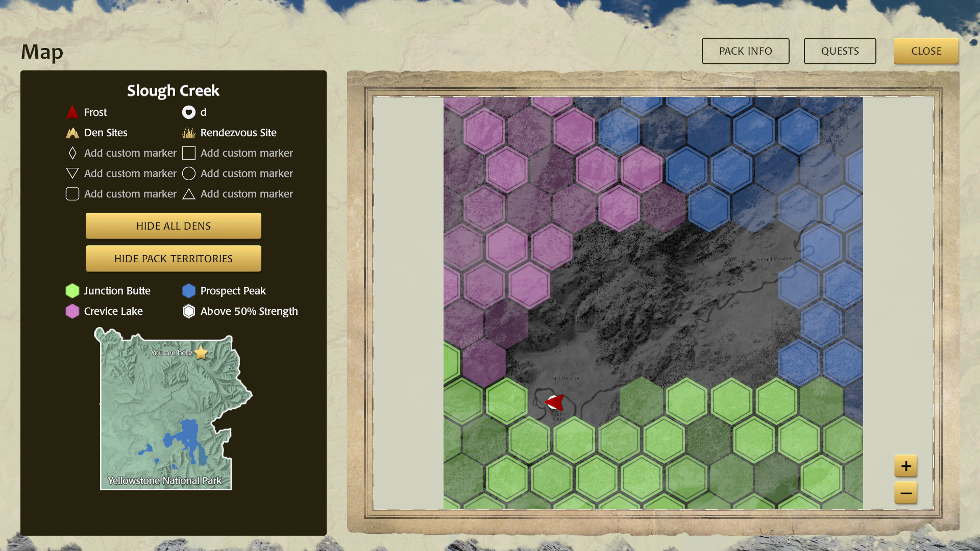Click the green Junction Butte hexagon swatch

[x=72, y=291]
